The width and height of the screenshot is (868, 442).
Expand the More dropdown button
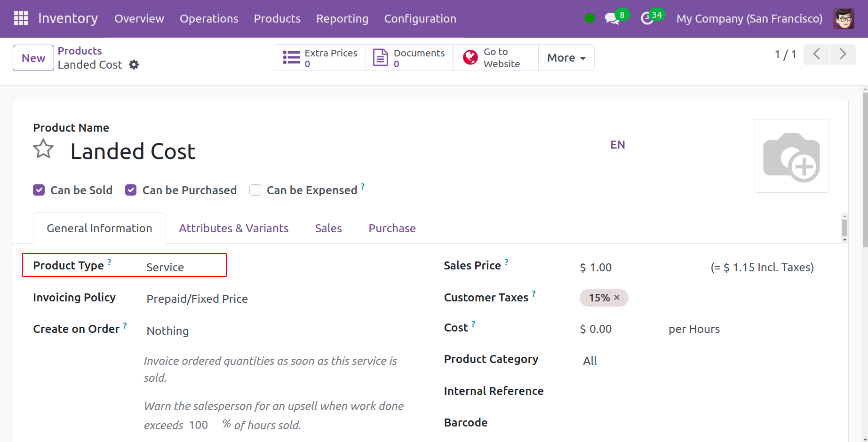(x=566, y=58)
